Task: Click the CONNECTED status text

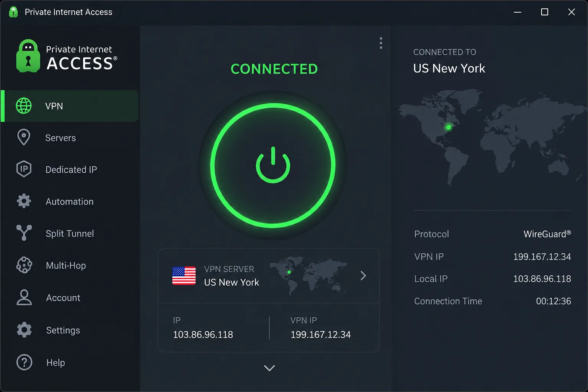Action: point(274,69)
